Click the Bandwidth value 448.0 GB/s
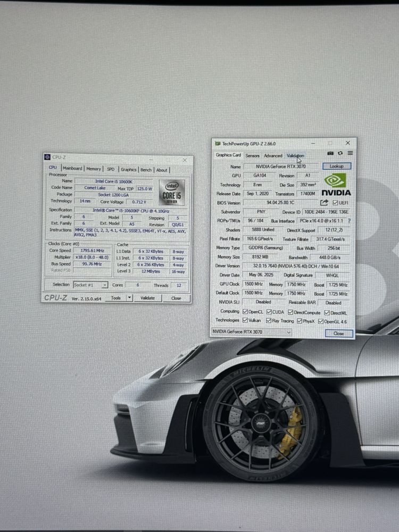This screenshot has height=532, width=399. pyautogui.click(x=329, y=257)
